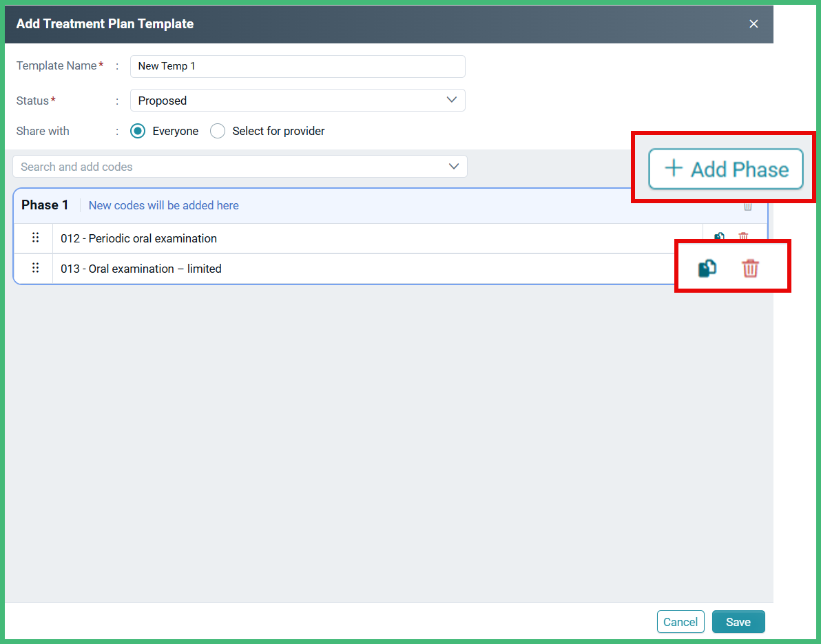Viewport: 821px width, 644px height.
Task: Click 'New codes will be added here' text
Action: (163, 205)
